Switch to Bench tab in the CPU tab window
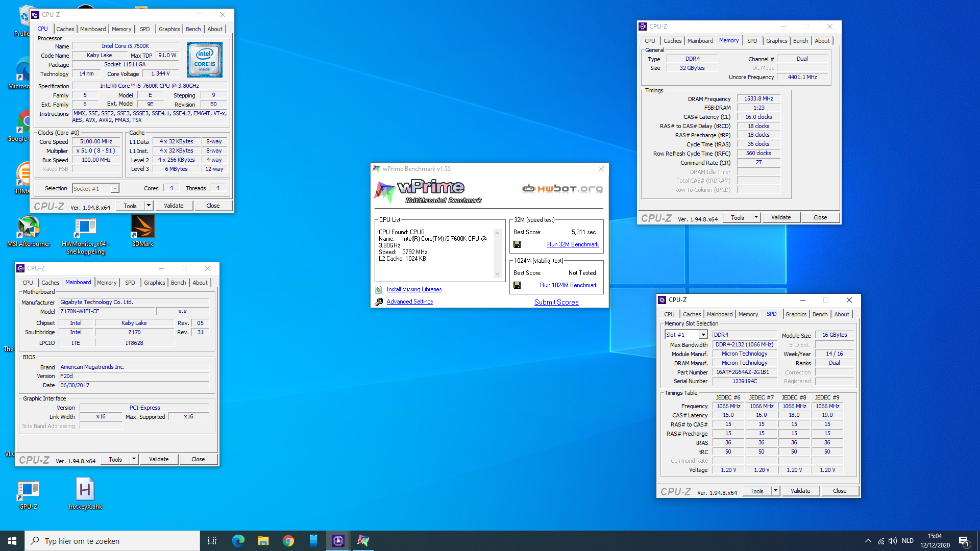Screen dimensions: 980x551 pos(193,29)
